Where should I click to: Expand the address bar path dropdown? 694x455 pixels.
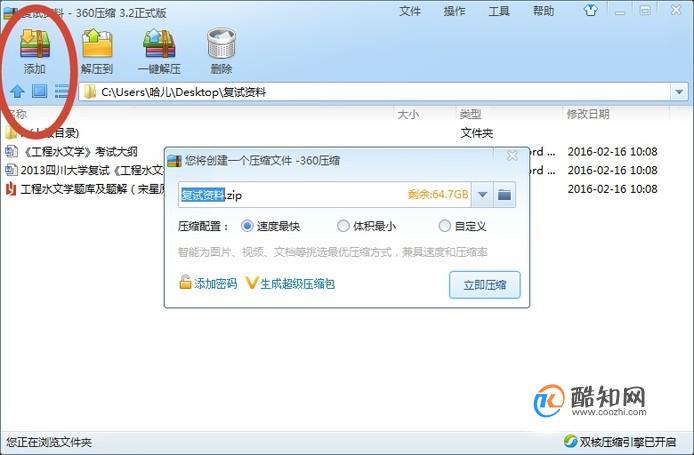click(x=679, y=92)
